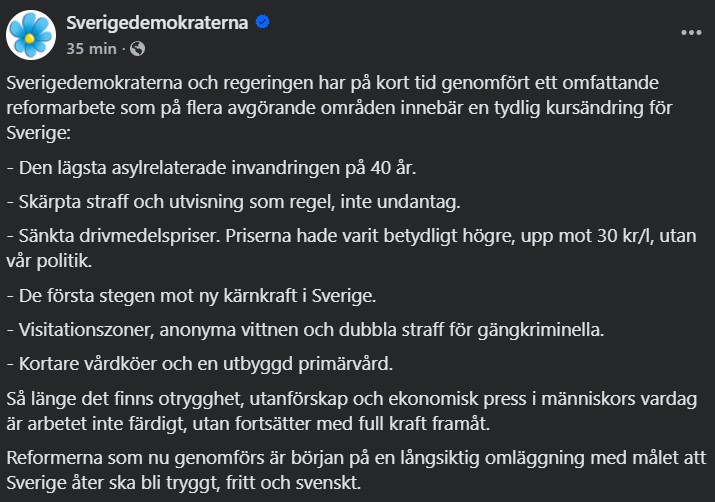This screenshot has width=715, height=502.
Task: Click the globe public audience icon
Action: pos(137,48)
